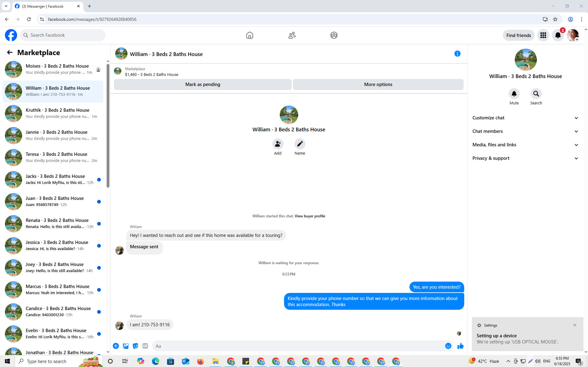Image resolution: width=588 pixels, height=367 pixels.
Task: Open the View buyer profile link
Action: click(x=310, y=216)
